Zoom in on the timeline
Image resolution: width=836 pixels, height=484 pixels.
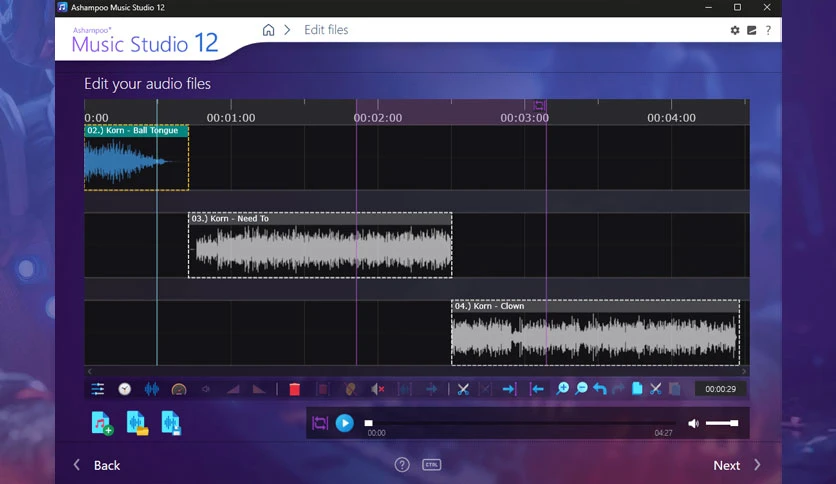(562, 389)
